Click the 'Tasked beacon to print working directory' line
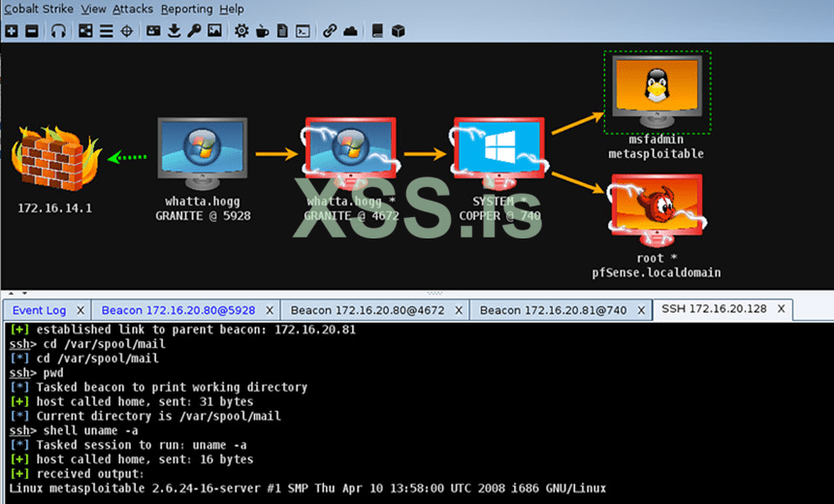834x504 pixels. 158,387
